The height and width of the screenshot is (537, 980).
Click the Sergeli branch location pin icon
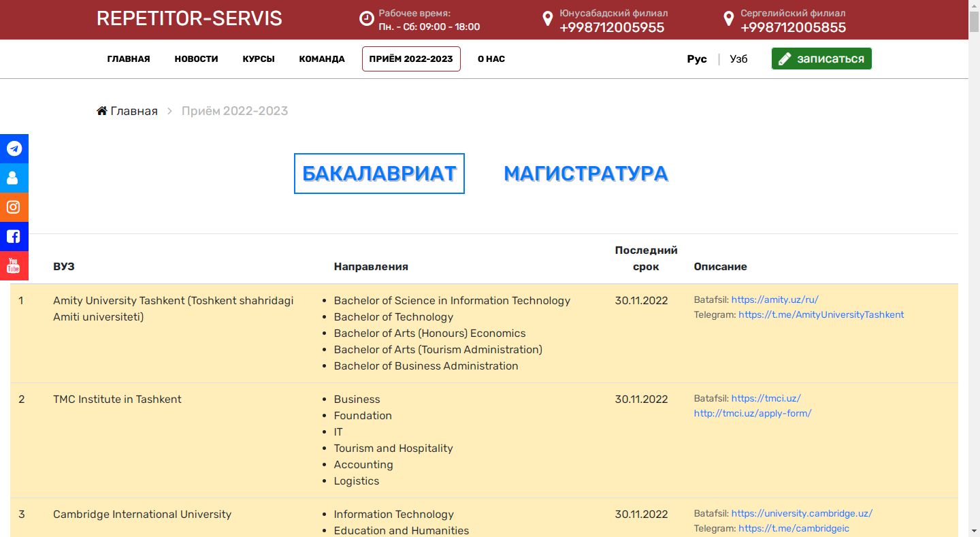[728, 19]
